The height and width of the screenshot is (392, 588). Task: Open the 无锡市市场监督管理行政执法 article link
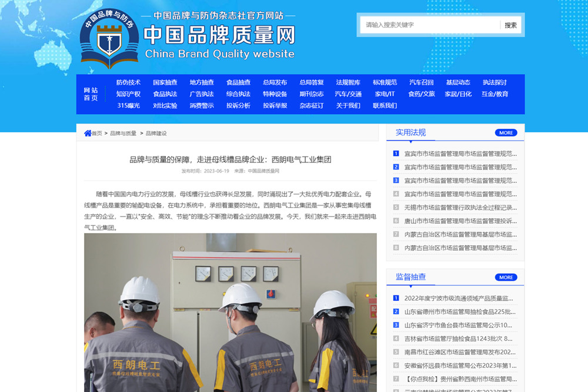click(x=460, y=207)
